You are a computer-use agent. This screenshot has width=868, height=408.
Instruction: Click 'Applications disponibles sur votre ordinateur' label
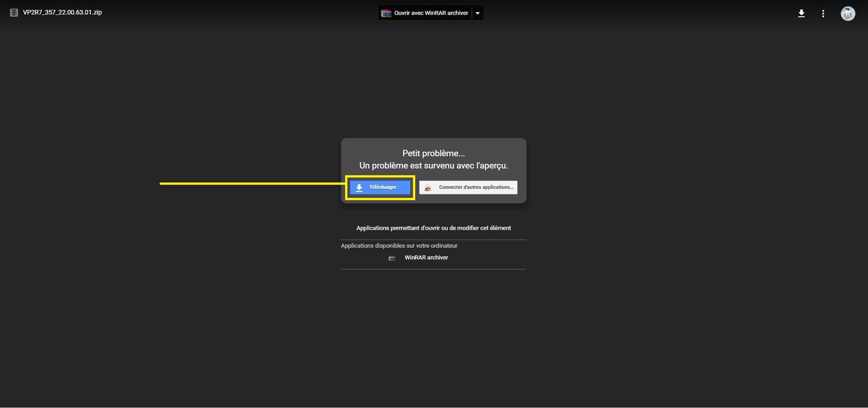coord(399,246)
